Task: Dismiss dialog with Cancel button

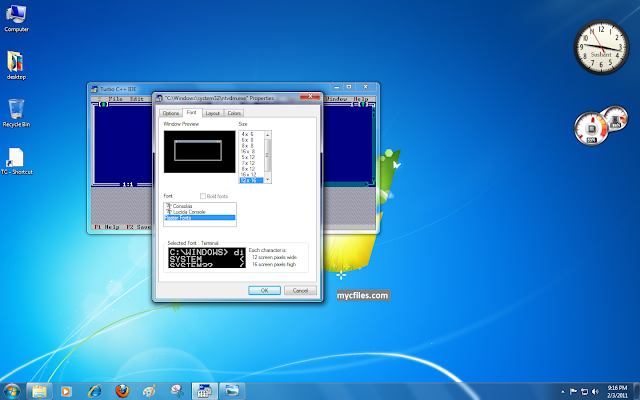Action: pos(300,291)
